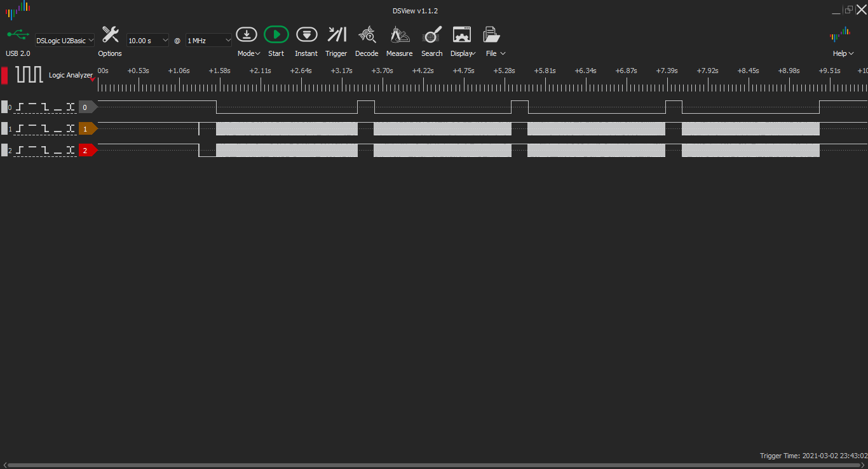The height and width of the screenshot is (469, 868).
Task: Select the channel 0 row handle
Action: point(4,107)
